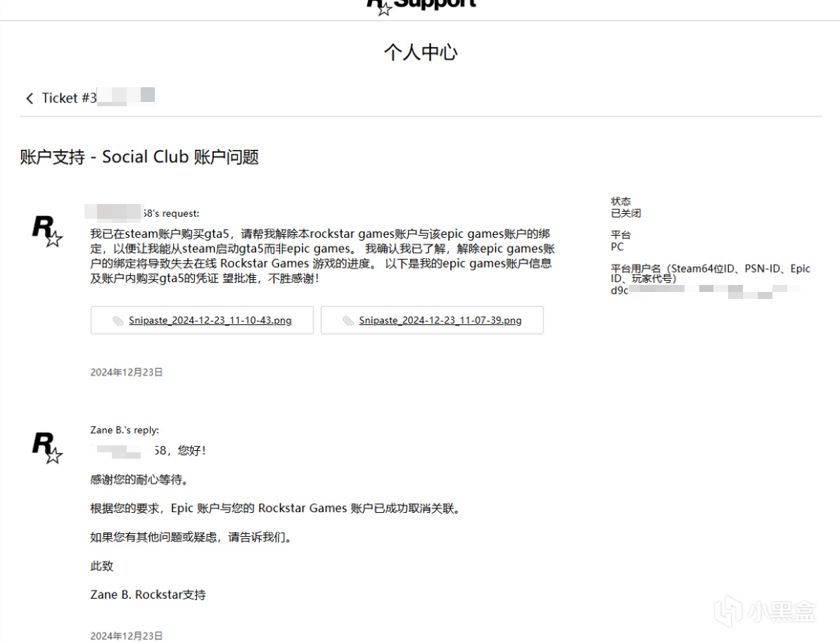Screen dimensions: 840x643
Task: Click the paperclip icon on the 11-07-39 attachment
Action: click(348, 321)
